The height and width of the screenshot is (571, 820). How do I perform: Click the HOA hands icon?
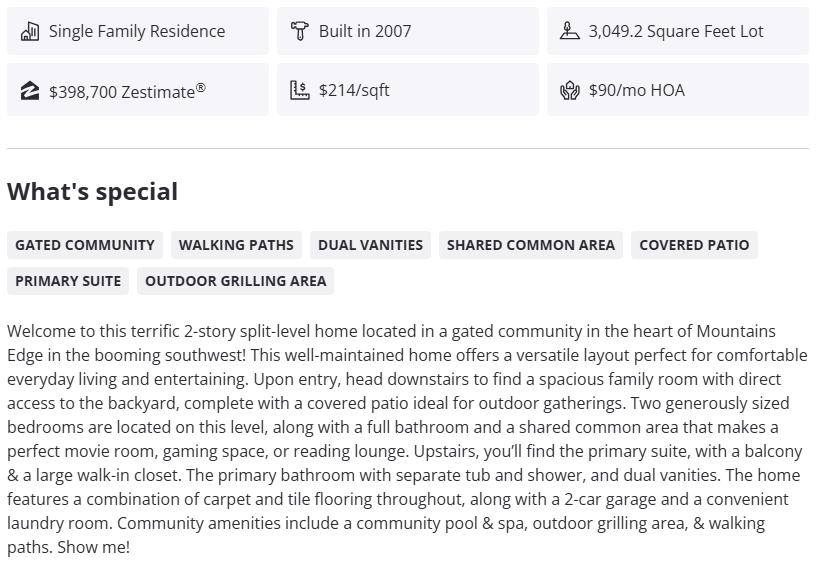pos(569,90)
